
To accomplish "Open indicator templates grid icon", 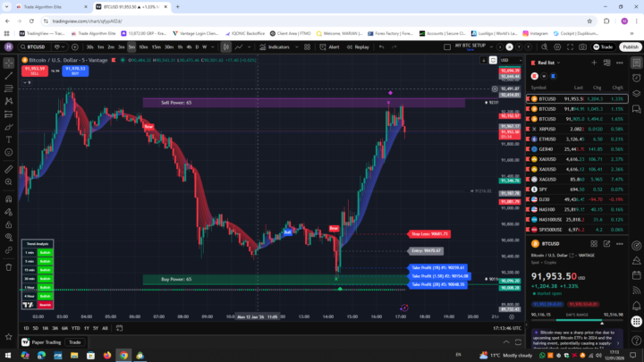I will 307,47.
